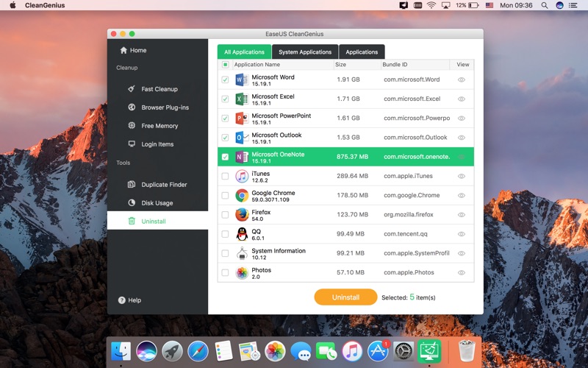This screenshot has width=588, height=368.
Task: Check the iTunes checkbox
Action: tap(225, 176)
